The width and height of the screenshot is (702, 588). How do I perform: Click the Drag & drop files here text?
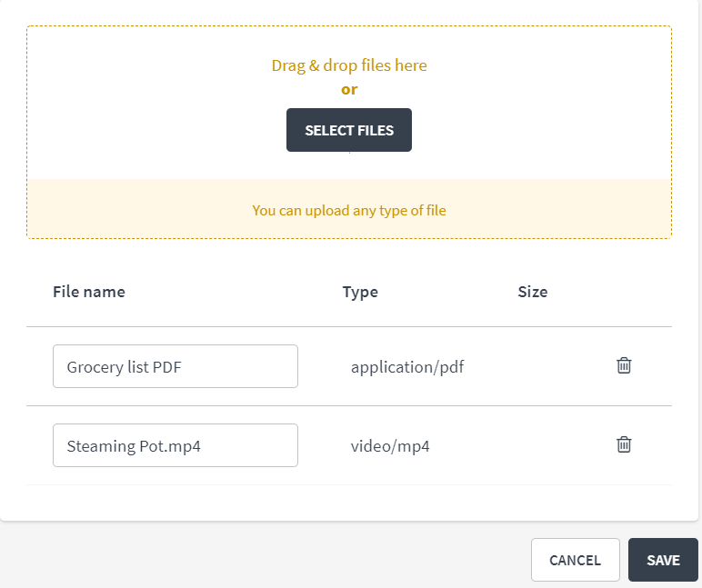(x=349, y=65)
